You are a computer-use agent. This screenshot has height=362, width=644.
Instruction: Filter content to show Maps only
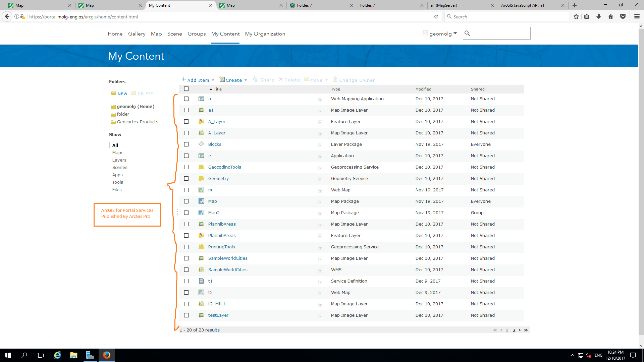[x=118, y=153]
